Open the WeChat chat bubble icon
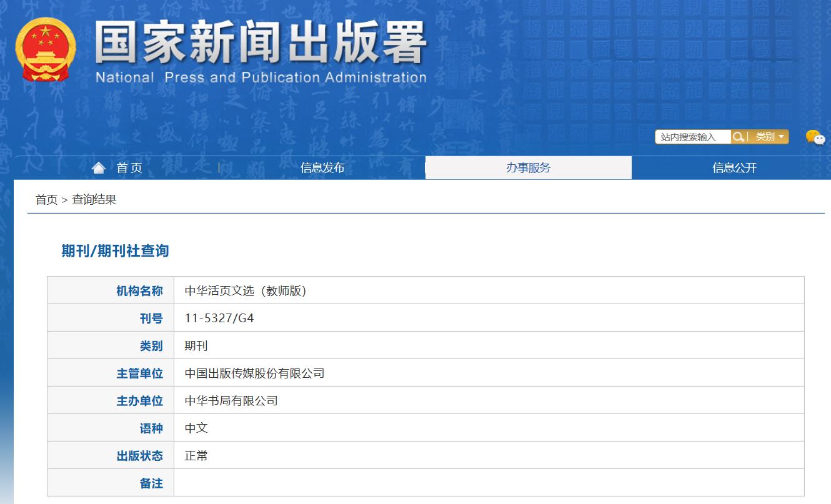The image size is (831, 504). pyautogui.click(x=815, y=137)
